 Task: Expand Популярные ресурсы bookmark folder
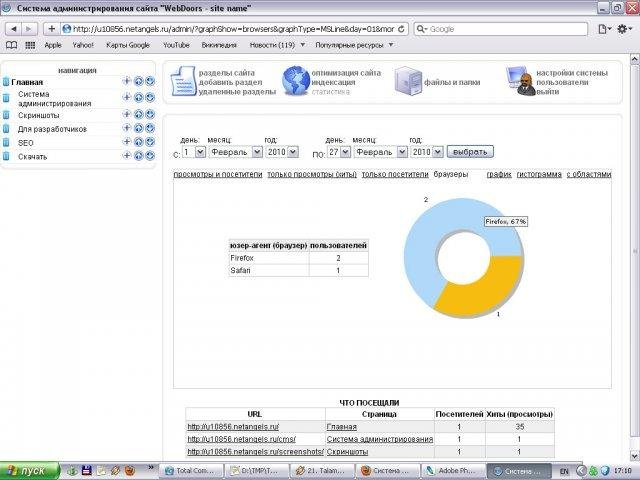pyautogui.click(x=391, y=44)
